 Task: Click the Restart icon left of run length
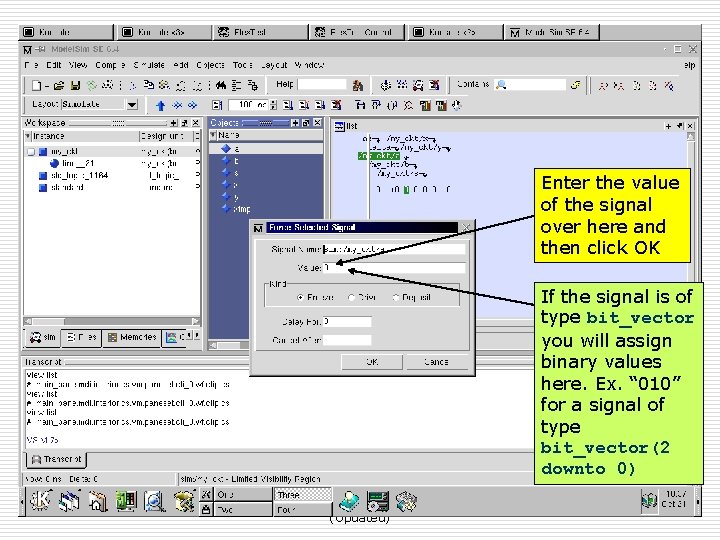point(217,106)
